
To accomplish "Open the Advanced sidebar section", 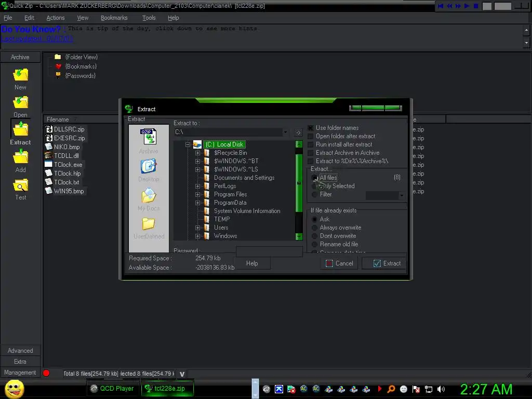I will coord(20,351).
